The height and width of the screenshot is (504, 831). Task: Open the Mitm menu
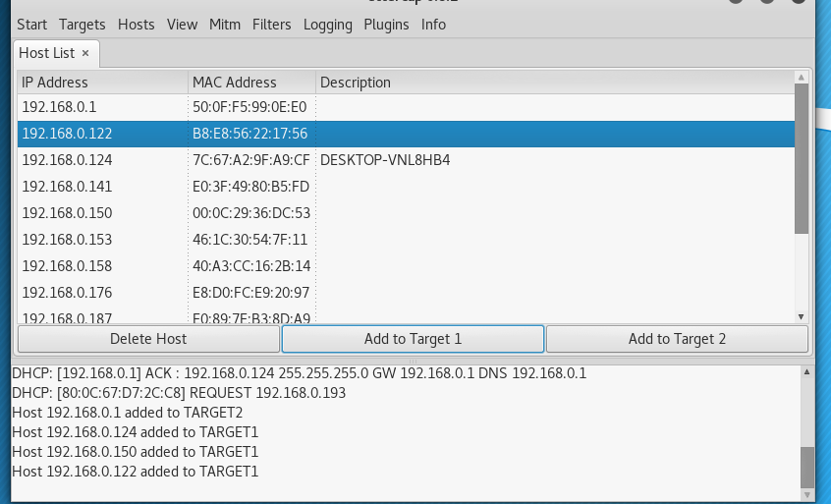(225, 25)
